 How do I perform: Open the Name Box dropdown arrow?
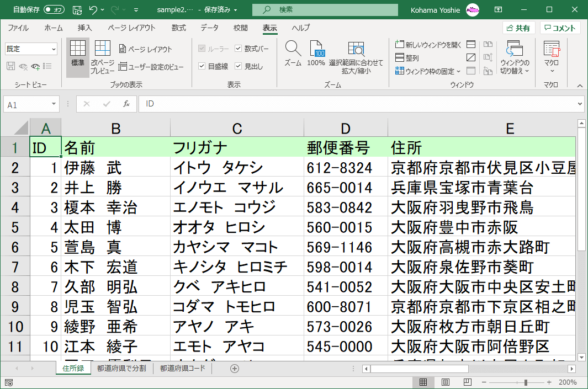tap(54, 104)
